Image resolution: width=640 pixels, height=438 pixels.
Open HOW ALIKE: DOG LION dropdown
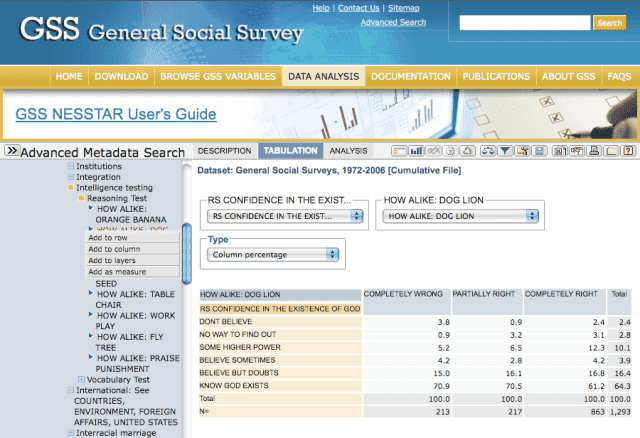(x=460, y=216)
